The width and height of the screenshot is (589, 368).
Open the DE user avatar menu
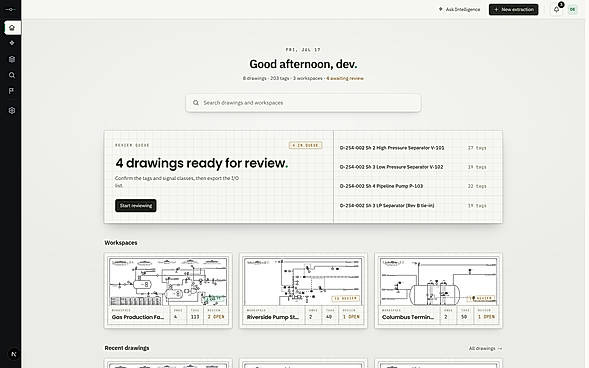coord(572,9)
